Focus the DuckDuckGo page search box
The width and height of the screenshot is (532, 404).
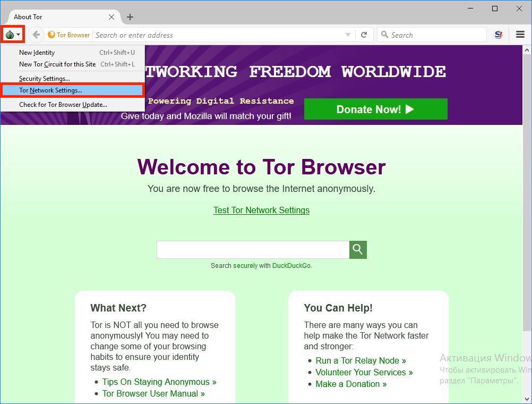click(253, 250)
